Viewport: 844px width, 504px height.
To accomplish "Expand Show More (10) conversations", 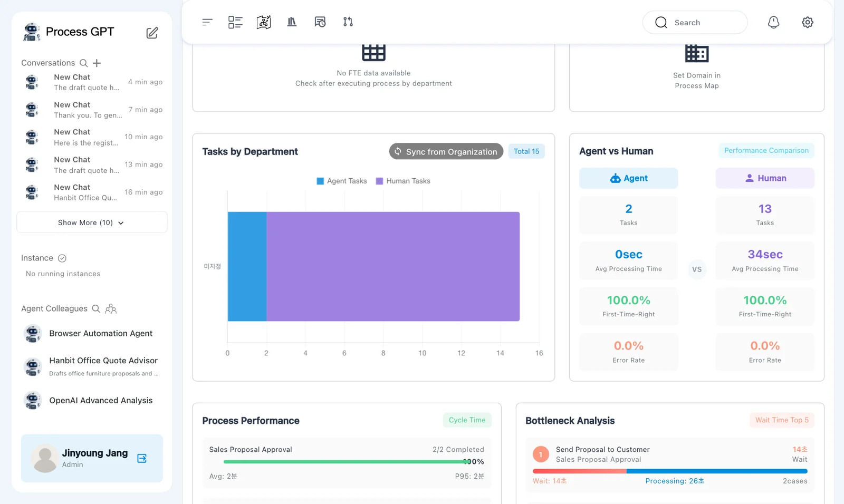I will (x=92, y=222).
